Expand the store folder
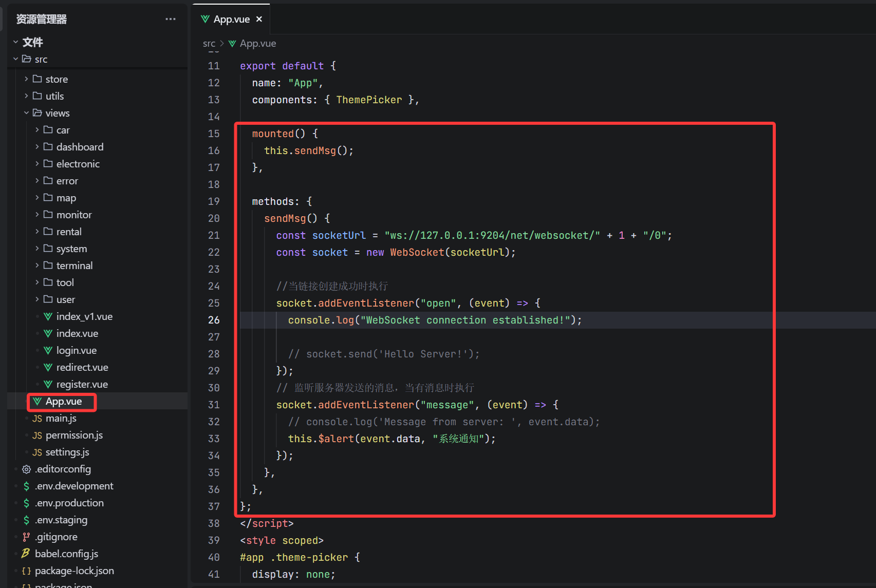 tap(26, 79)
